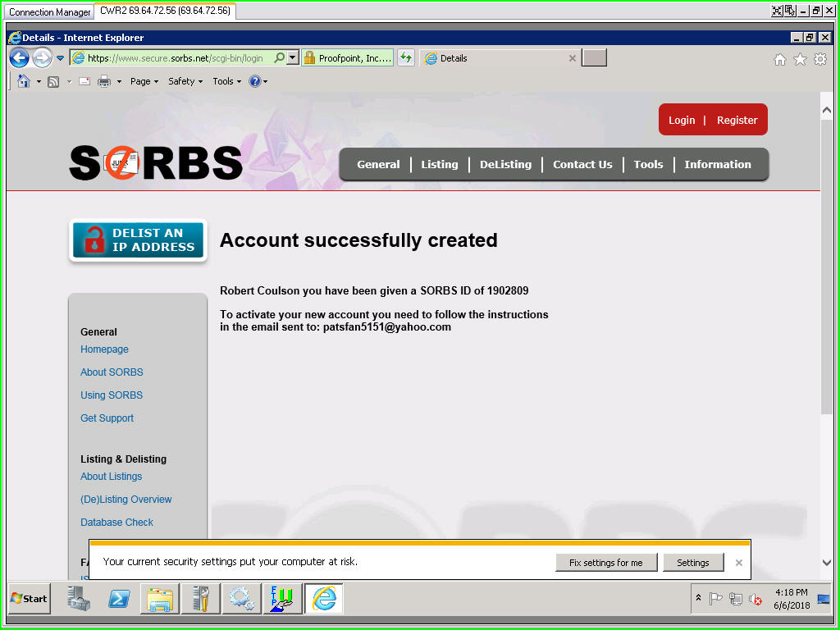Open a new blank browser tab
The image size is (840, 630).
click(x=594, y=58)
